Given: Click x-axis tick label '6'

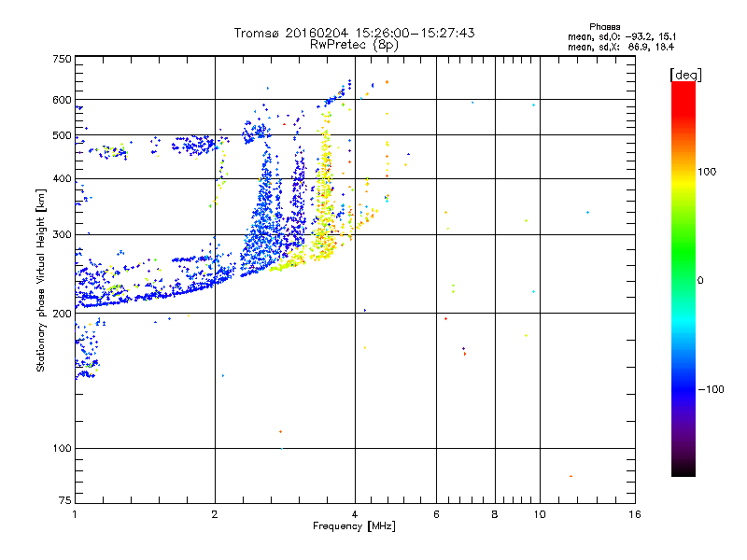Looking at the screenshot, I should tap(436, 514).
